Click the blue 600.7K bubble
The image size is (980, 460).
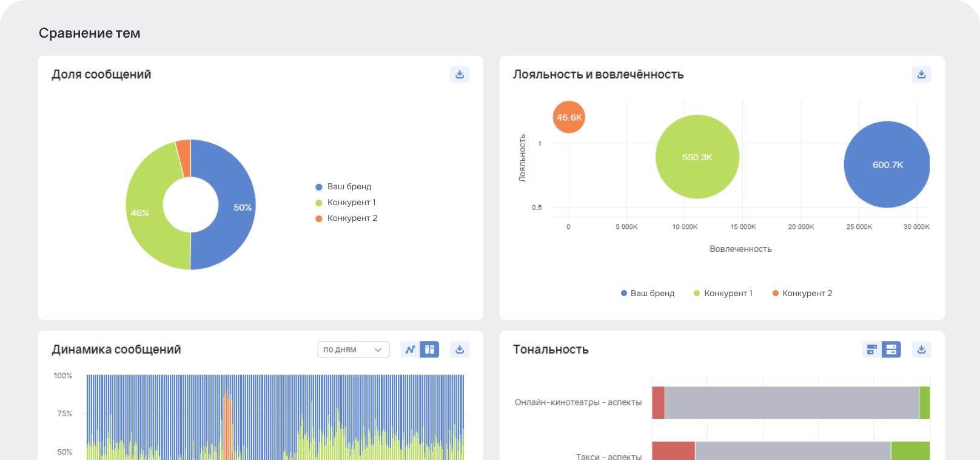pyautogui.click(x=887, y=164)
